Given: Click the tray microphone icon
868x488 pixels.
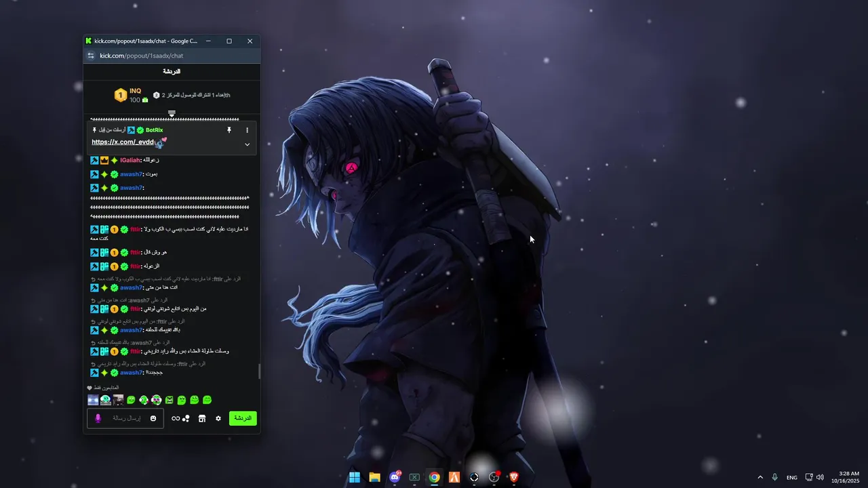Looking at the screenshot, I should (x=774, y=477).
